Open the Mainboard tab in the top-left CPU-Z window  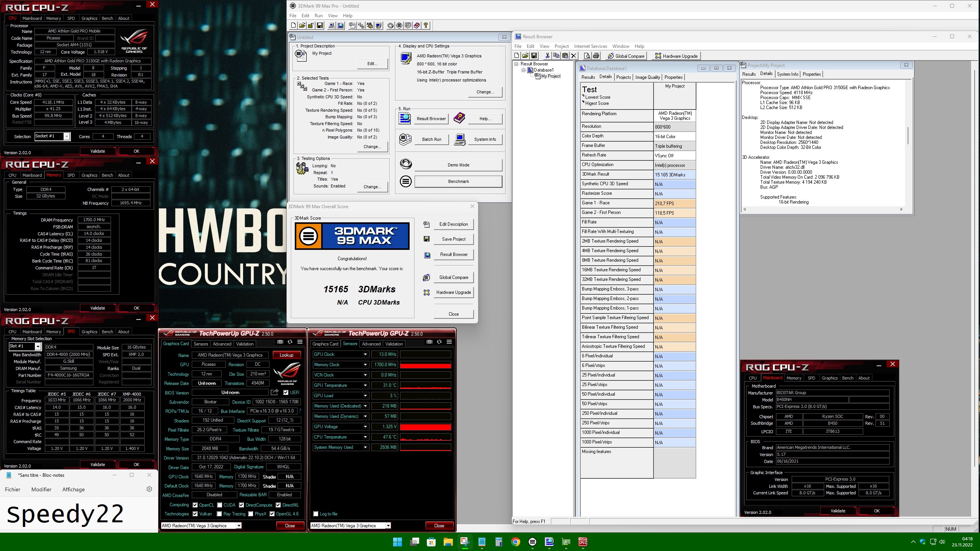(x=32, y=18)
